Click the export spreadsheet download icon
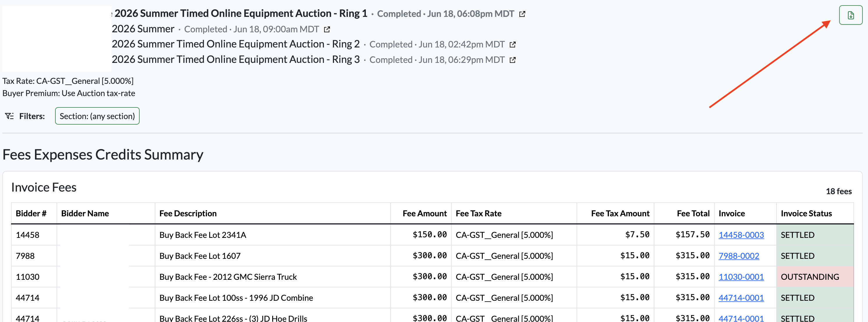868x322 pixels. (x=850, y=15)
